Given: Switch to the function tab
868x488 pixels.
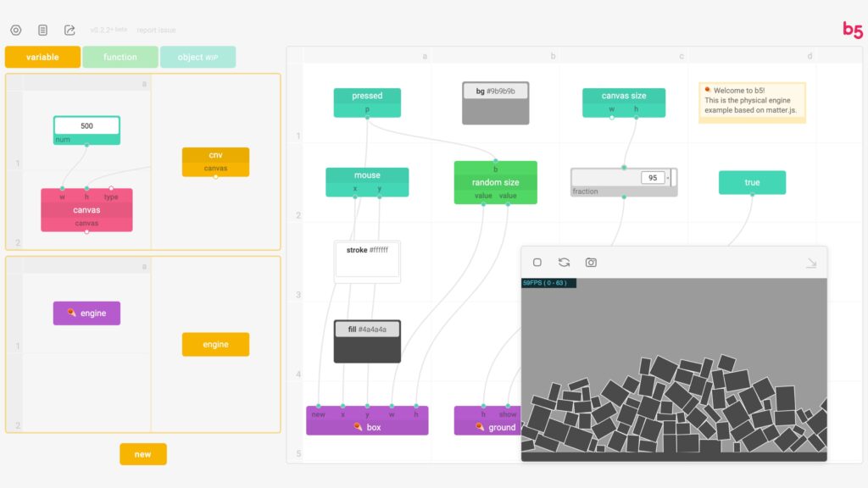Looking at the screenshot, I should pos(120,57).
